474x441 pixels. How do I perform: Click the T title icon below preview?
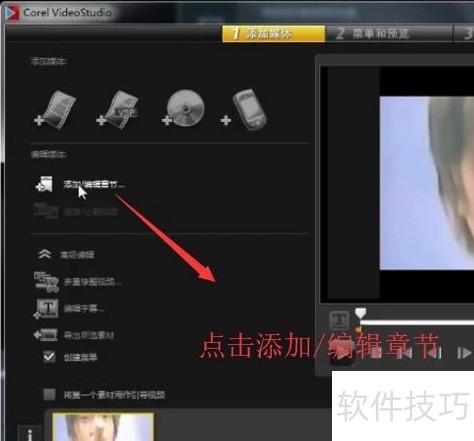(339, 320)
